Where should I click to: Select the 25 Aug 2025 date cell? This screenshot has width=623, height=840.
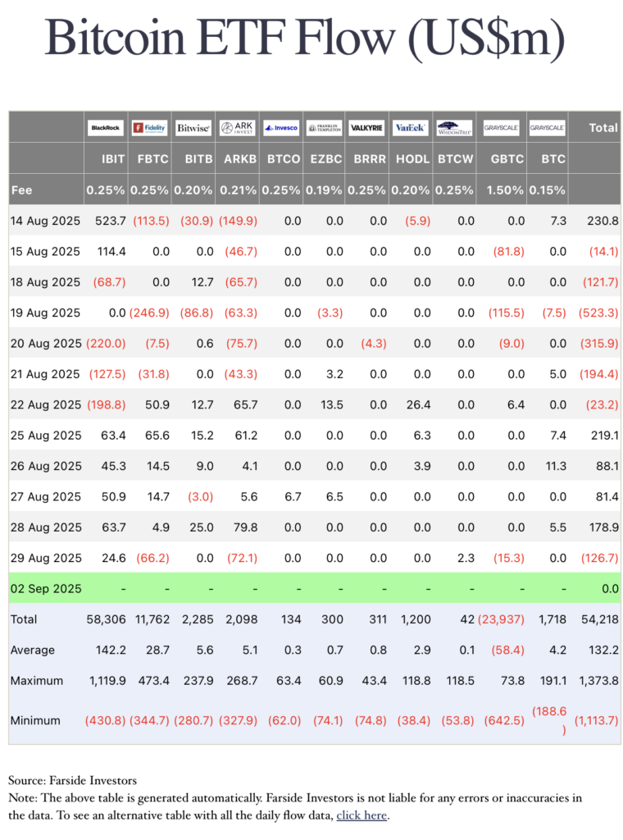click(46, 435)
